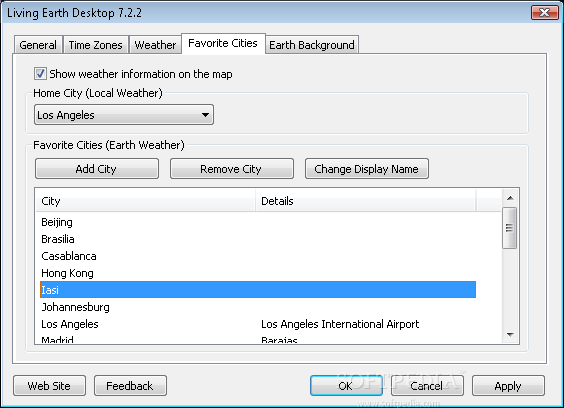564x408 pixels.
Task: Confirm with the OK button
Action: [346, 386]
